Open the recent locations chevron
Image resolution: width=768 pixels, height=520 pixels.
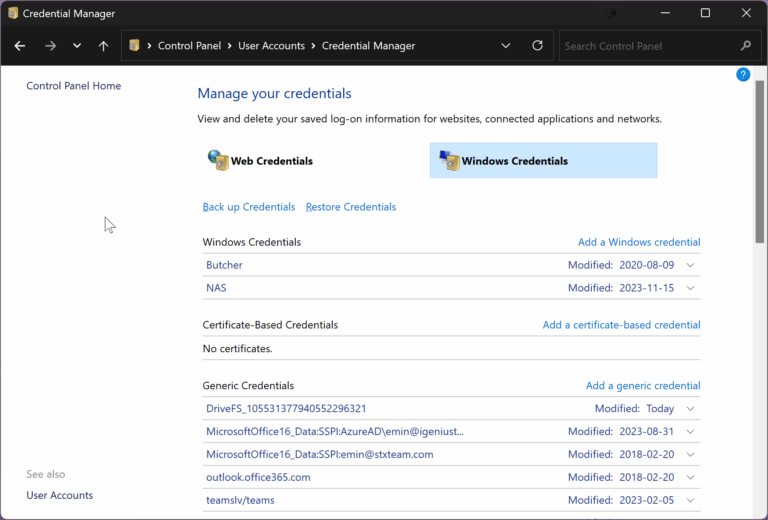(x=77, y=46)
